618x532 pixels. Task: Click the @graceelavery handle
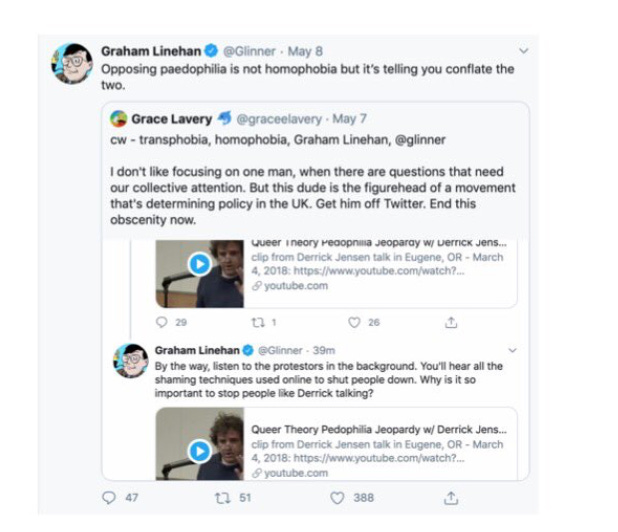[x=279, y=119]
